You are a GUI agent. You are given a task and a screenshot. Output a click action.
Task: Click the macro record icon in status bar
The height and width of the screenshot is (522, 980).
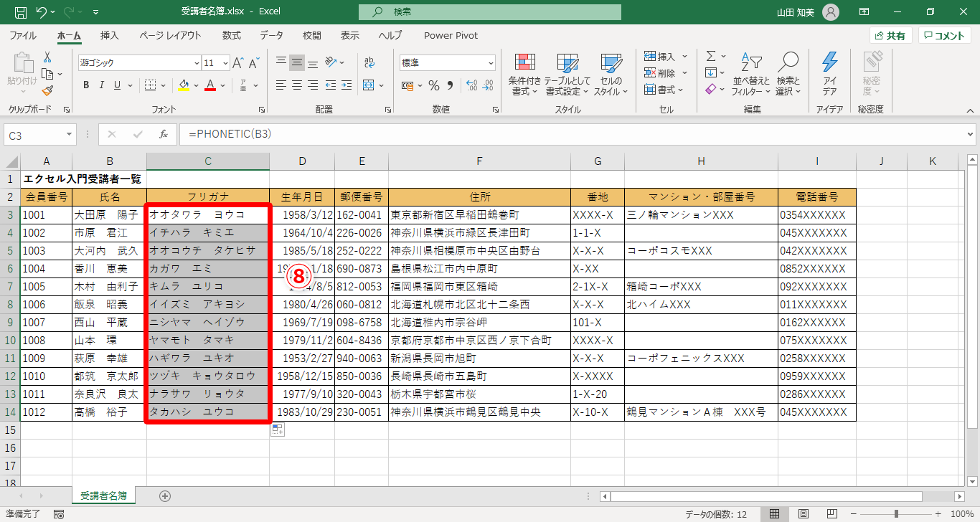[x=59, y=514]
